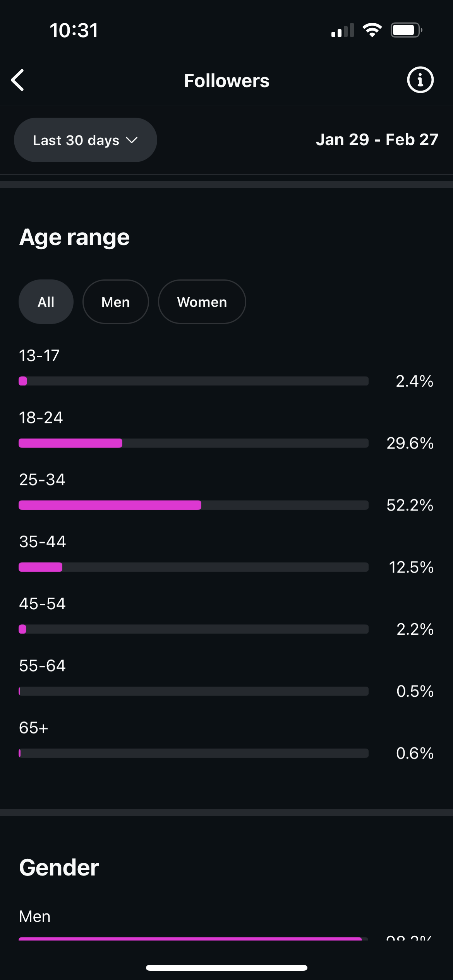
Task: Switch age filter to Women
Action: pos(202,302)
